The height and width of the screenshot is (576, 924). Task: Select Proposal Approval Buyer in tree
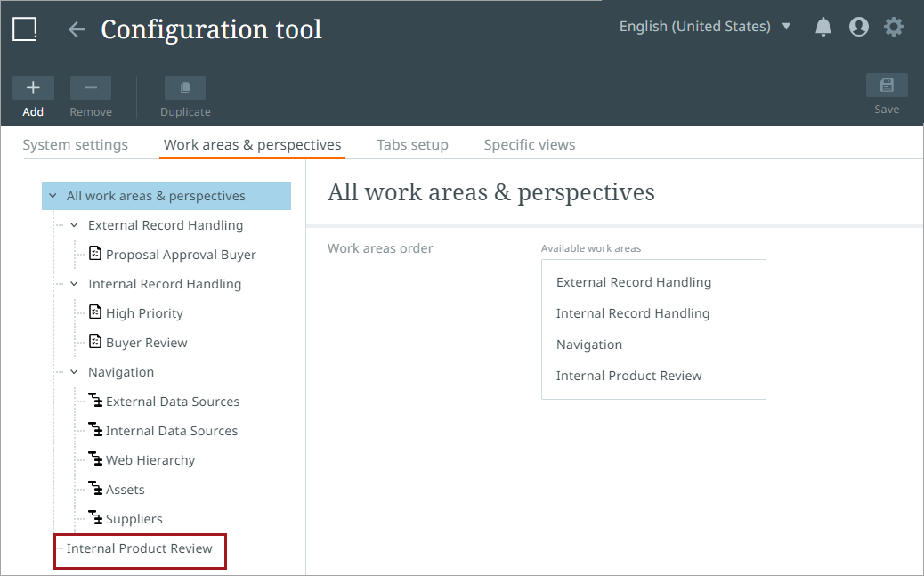(x=181, y=255)
